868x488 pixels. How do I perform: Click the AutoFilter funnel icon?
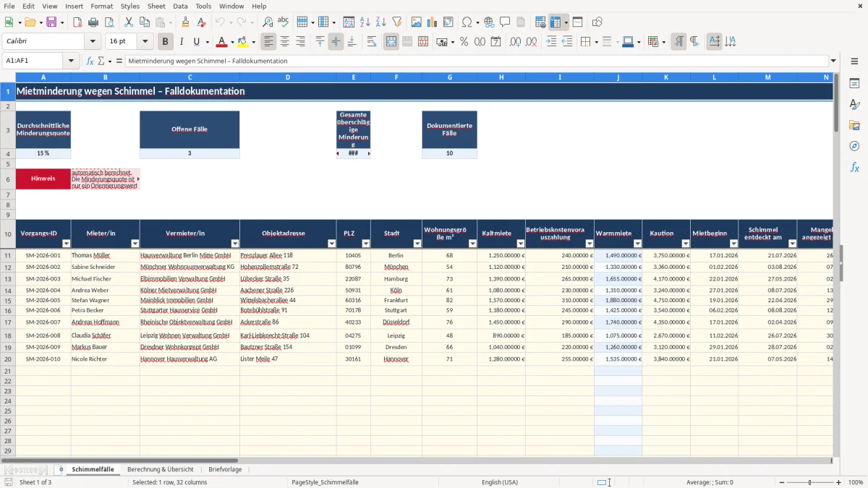(x=396, y=22)
